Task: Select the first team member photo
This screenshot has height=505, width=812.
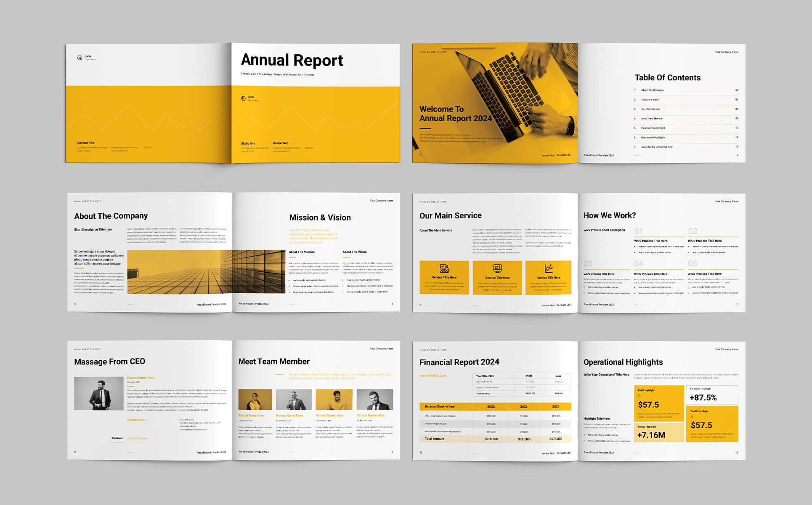Action: pos(255,399)
